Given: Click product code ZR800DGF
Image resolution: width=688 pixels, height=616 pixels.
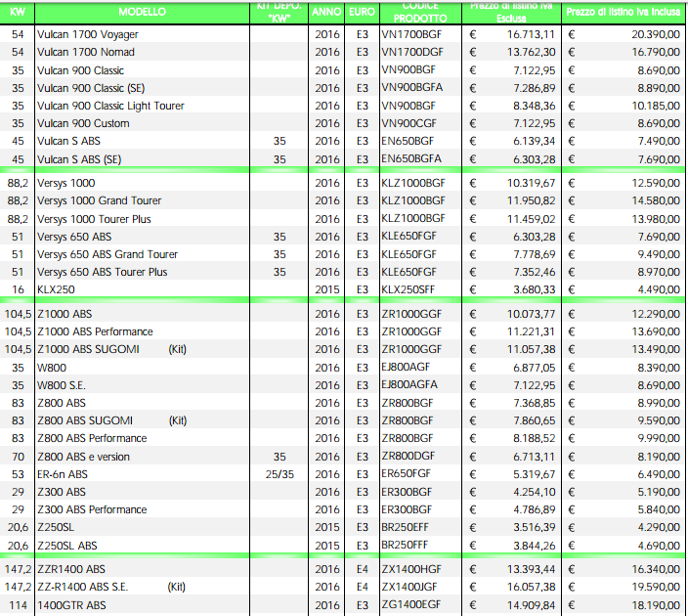Looking at the screenshot, I should point(408,457).
